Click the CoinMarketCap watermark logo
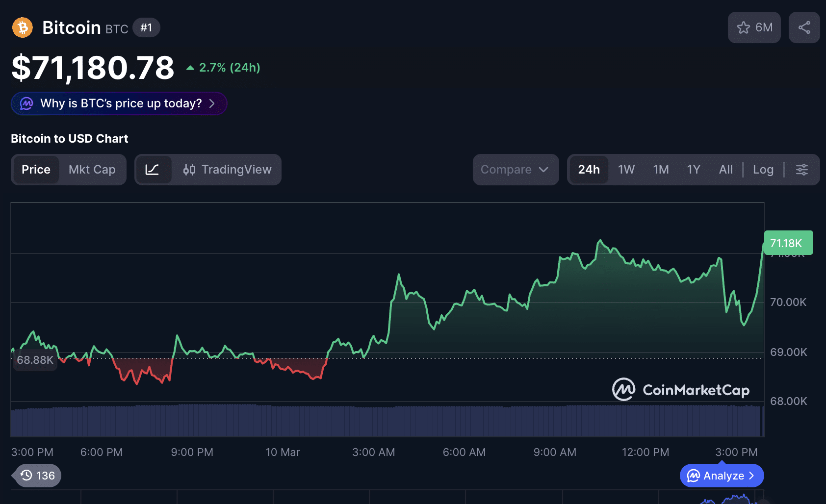This screenshot has width=826, height=504. pos(681,390)
